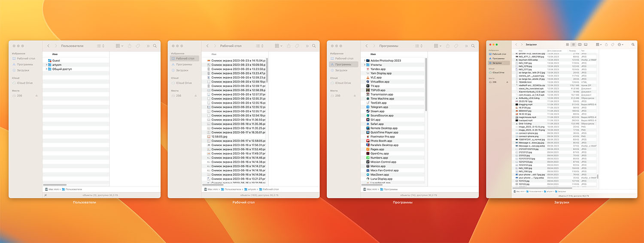This screenshot has height=243, width=644.
Task: Select Загрузки in the Рабочий стол window sidebar
Action: [x=182, y=70]
